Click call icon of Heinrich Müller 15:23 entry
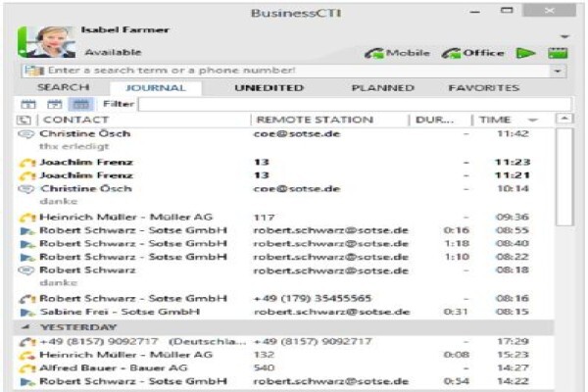 pyautogui.click(x=27, y=355)
